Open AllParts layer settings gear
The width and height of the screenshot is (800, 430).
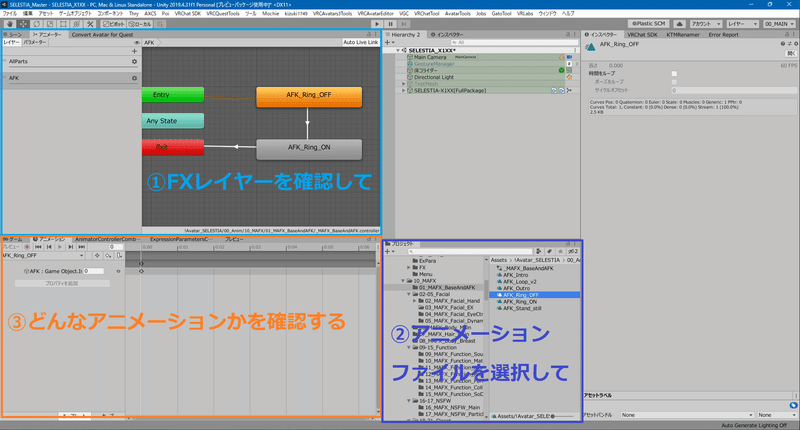click(x=134, y=61)
